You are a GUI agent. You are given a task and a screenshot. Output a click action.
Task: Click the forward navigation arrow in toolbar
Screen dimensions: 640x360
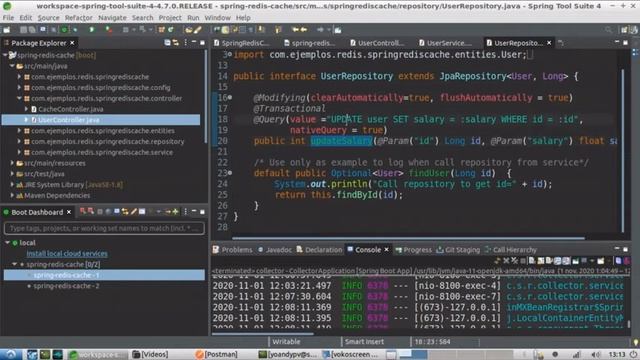(320, 30)
